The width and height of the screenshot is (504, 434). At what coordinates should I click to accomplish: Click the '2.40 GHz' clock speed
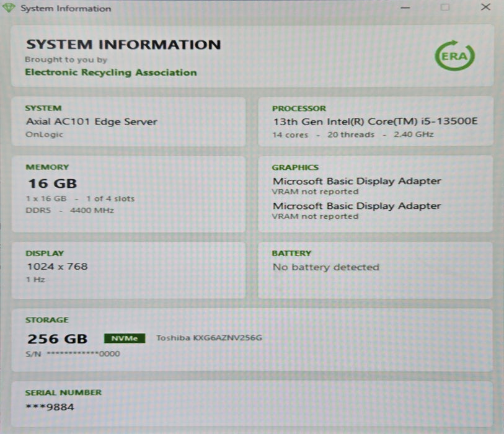pyautogui.click(x=413, y=134)
